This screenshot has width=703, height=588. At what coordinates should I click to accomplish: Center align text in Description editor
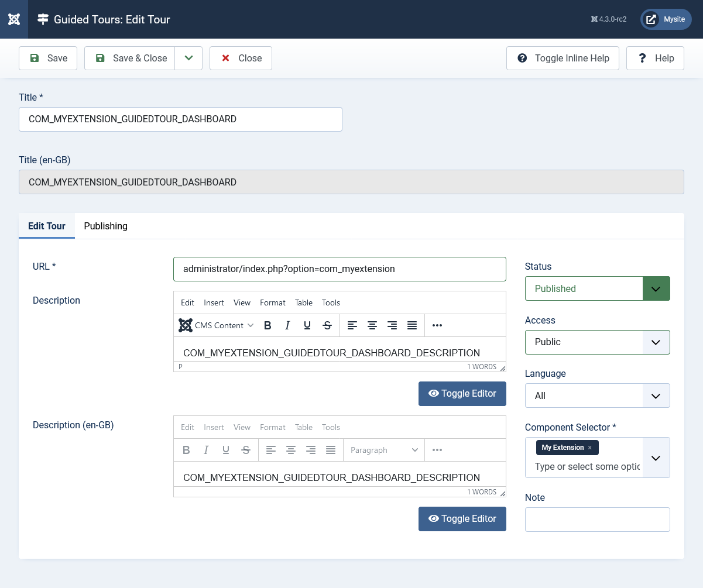(x=372, y=325)
